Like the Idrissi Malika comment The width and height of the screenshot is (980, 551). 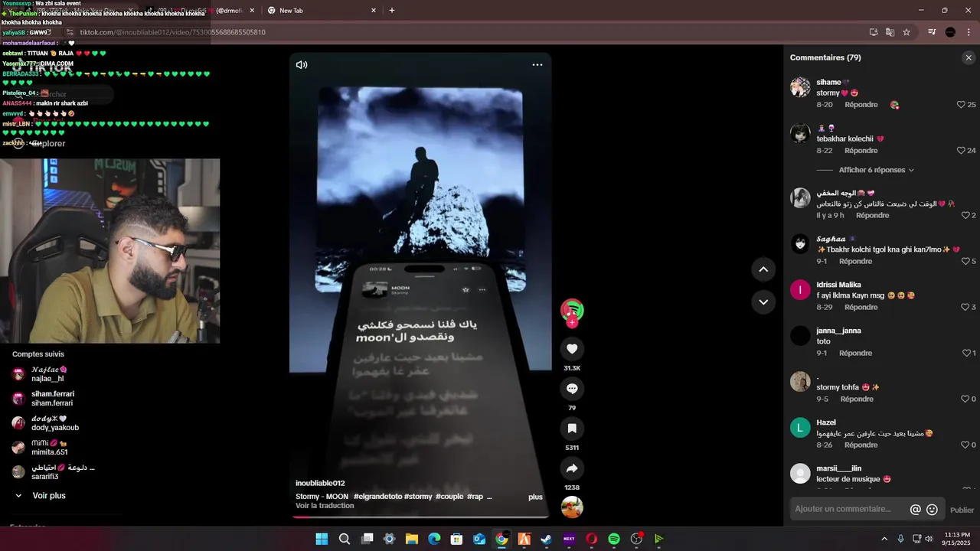(x=965, y=307)
